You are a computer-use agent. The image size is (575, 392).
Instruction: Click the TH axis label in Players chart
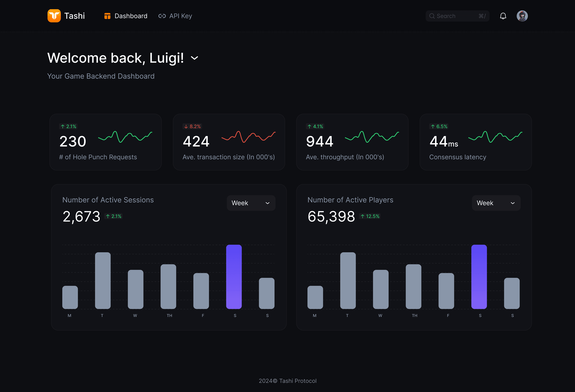[x=414, y=316]
